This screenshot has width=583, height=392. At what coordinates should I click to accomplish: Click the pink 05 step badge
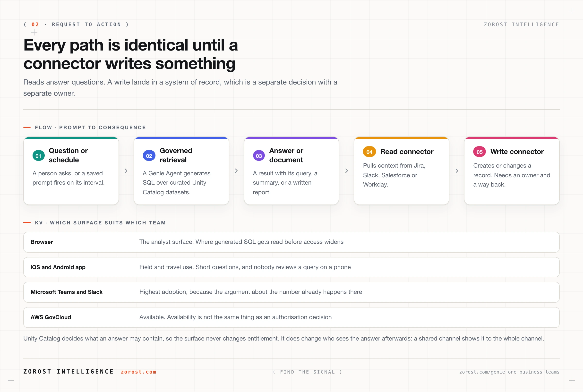pyautogui.click(x=479, y=152)
